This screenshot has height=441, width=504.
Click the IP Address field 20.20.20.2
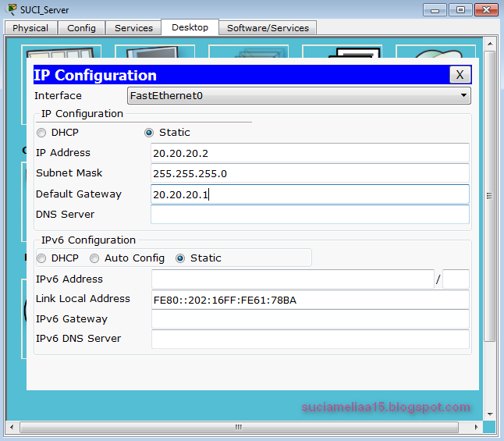click(310, 153)
